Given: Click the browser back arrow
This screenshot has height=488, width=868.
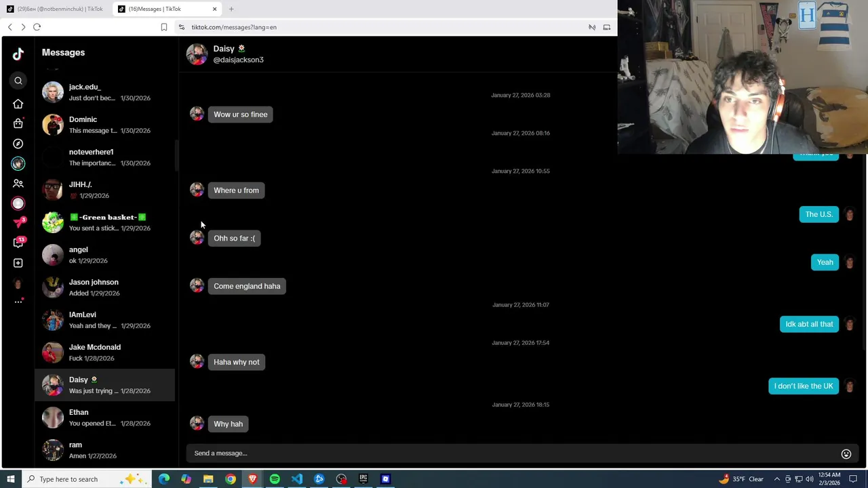Looking at the screenshot, I should [9, 27].
